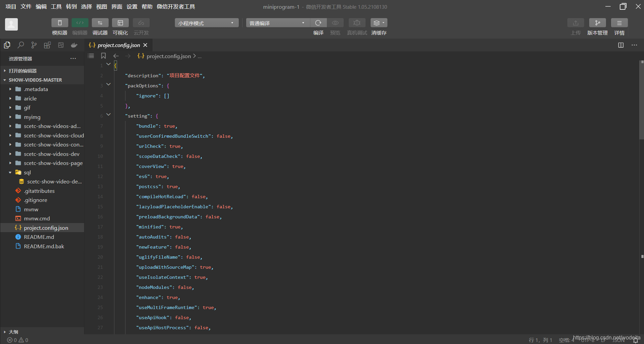Viewport: 644px width, 344px height.
Task: Open the source control branch icon
Action: (x=34, y=45)
